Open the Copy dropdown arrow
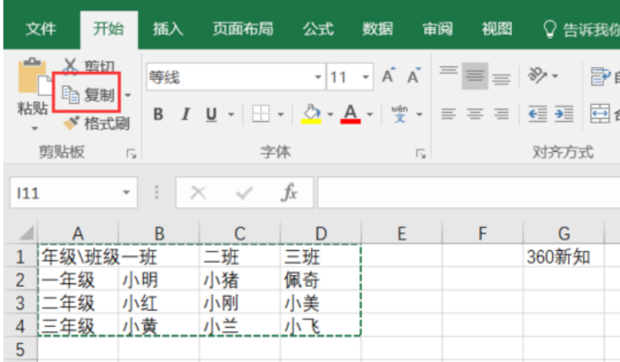The height and width of the screenshot is (362, 620). click(x=128, y=95)
